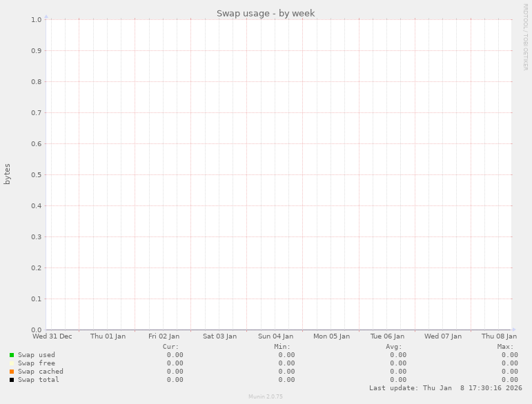The height and width of the screenshot is (404, 532).
Task: Click the 'Swap usage - by week' title
Action: [x=266, y=13]
